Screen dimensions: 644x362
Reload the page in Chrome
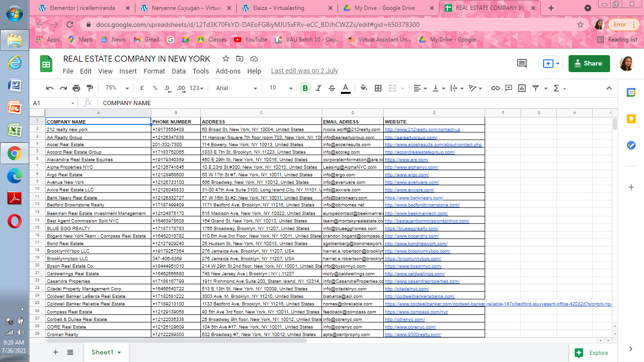(x=70, y=25)
